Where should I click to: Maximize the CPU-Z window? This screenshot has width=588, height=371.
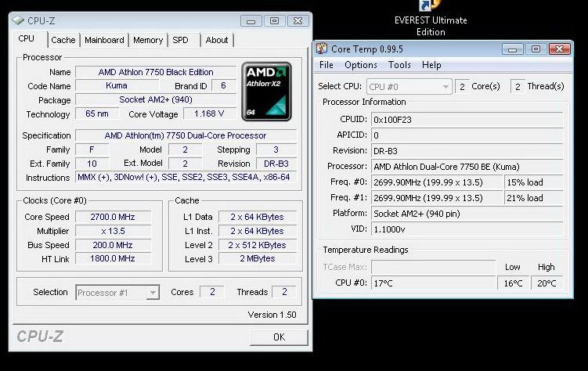[x=274, y=21]
